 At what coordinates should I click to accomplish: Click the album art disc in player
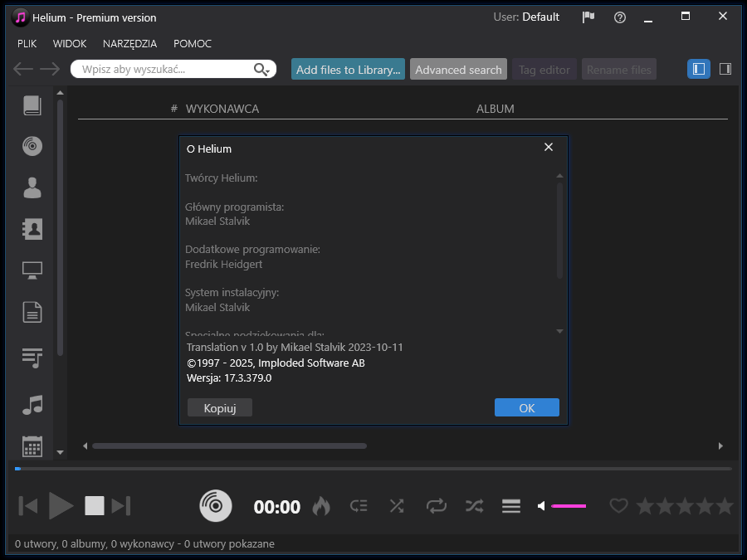pos(216,506)
